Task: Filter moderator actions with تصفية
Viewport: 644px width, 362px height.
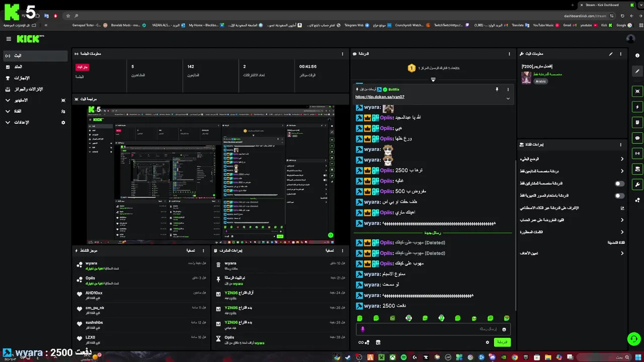Action: [x=330, y=250]
